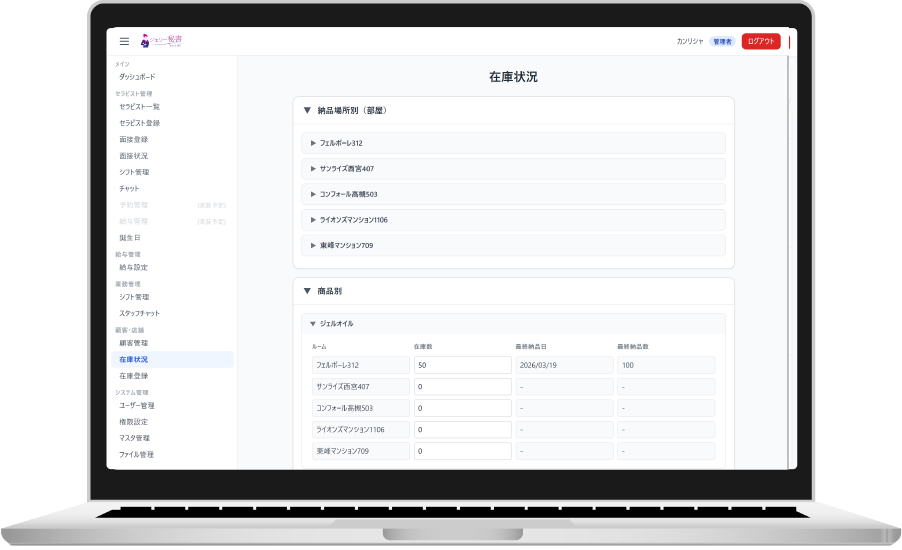Click the 最終納品日 column header
The width and height of the screenshot is (902, 550).
[531, 347]
